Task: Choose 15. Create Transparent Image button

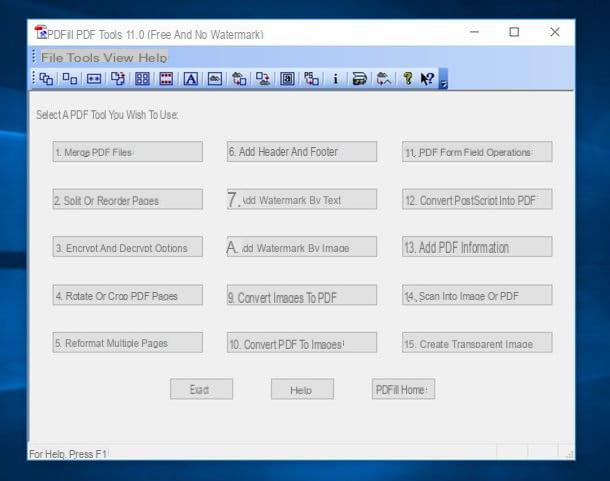Action: (477, 343)
